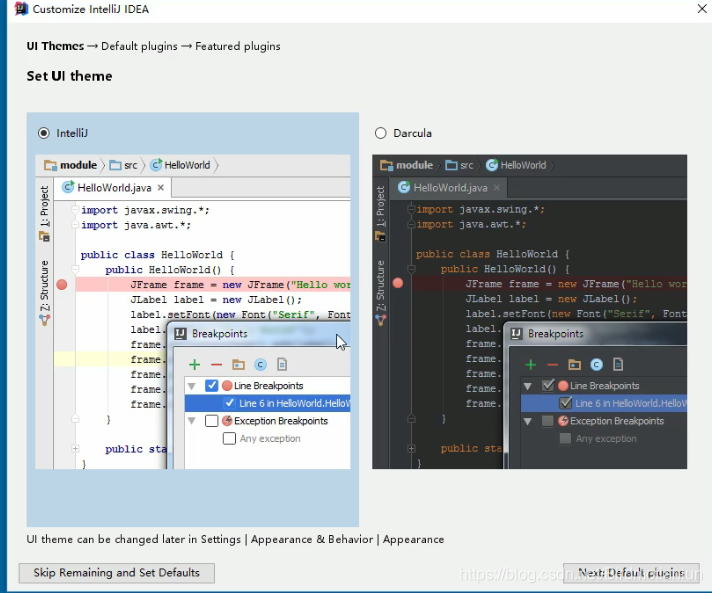The height and width of the screenshot is (593, 712).
Task: Click red minus Remove breakpoint in light preview
Action: coord(217,365)
